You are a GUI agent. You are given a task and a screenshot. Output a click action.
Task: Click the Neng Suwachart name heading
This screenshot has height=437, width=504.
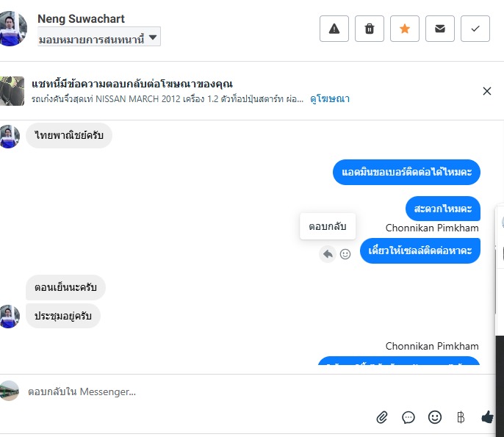click(81, 18)
